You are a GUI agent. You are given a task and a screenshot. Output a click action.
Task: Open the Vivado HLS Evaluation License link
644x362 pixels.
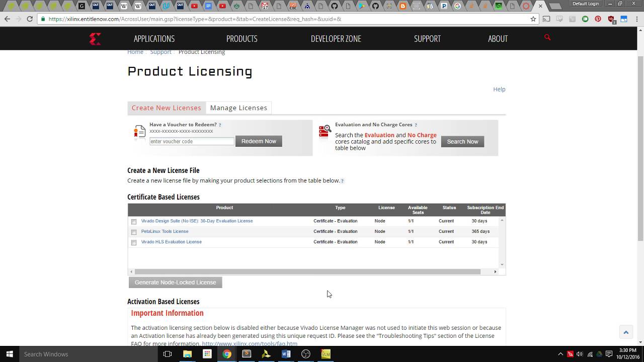[171, 242]
